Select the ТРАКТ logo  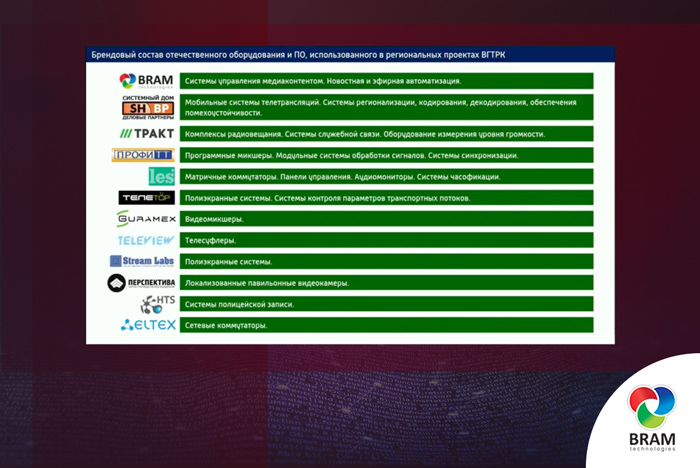click(x=147, y=134)
